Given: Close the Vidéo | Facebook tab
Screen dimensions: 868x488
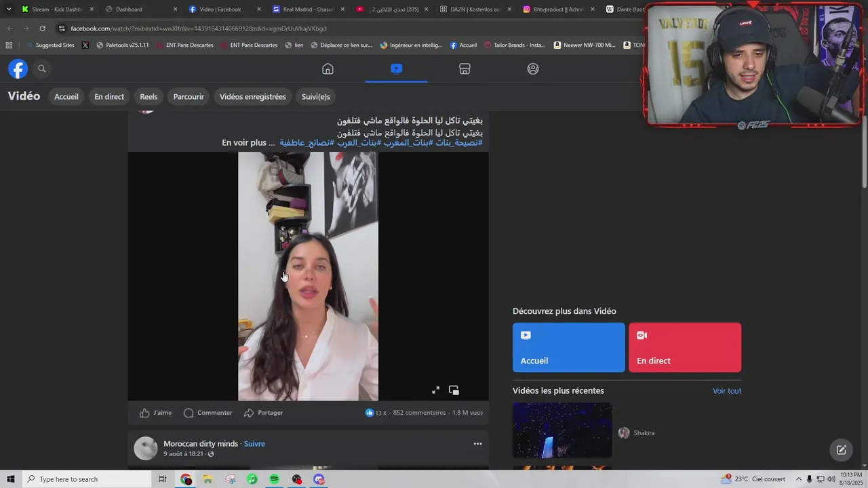Looking at the screenshot, I should point(258,9).
